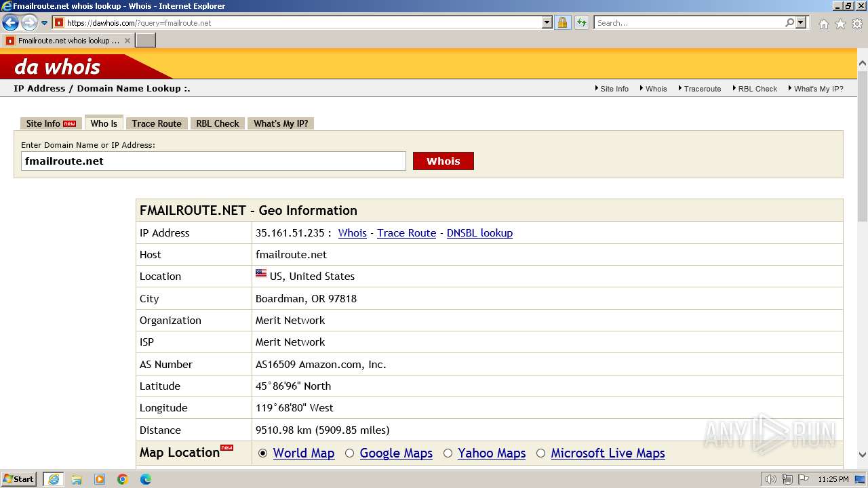The width and height of the screenshot is (868, 488).
Task: Open the Microsoft Live Maps link
Action: tap(608, 453)
